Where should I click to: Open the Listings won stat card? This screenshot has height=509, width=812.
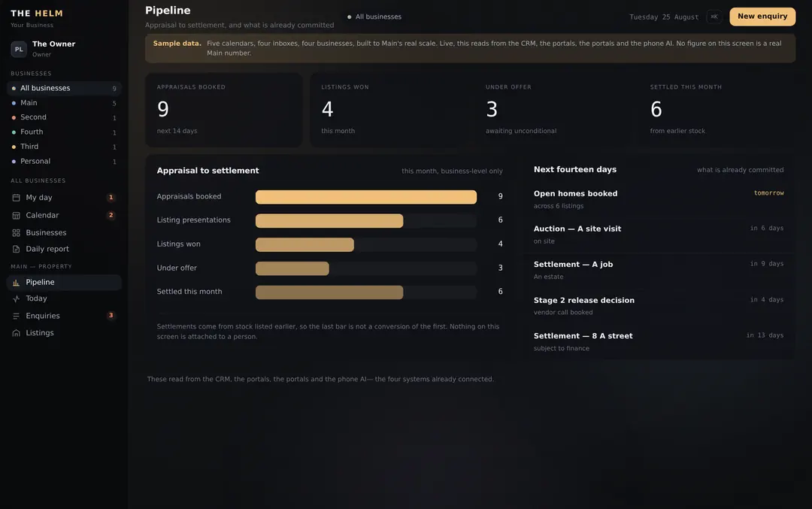point(389,110)
